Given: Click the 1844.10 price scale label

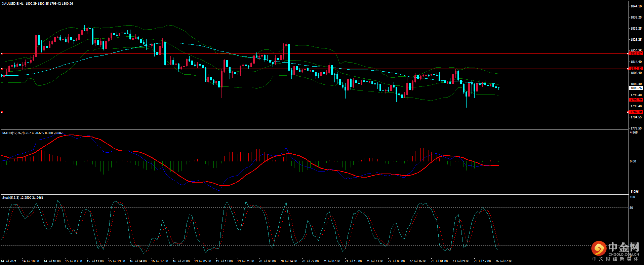Looking at the screenshot, I should tap(636, 6).
